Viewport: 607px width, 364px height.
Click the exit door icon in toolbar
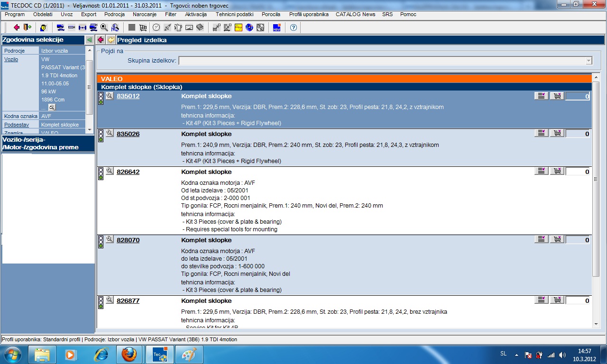point(27,27)
